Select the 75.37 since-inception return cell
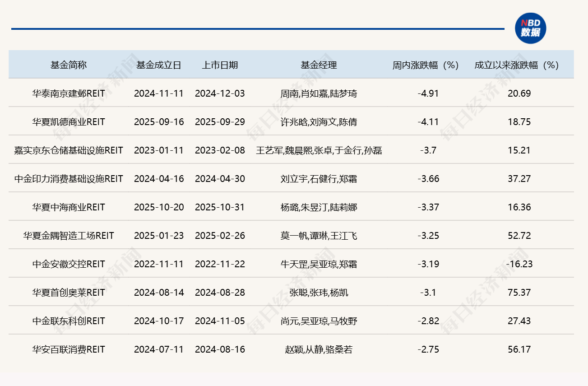Viewport: 588px width, 386px height. (519, 293)
